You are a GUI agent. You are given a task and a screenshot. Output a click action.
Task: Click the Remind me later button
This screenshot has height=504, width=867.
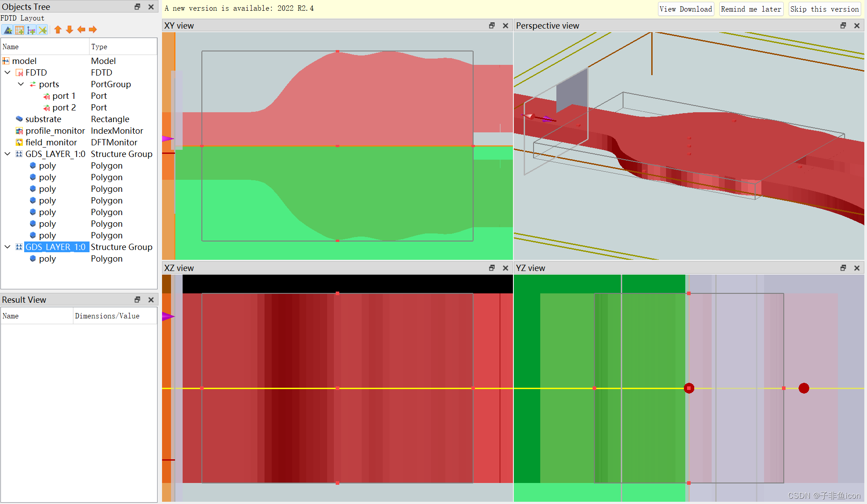(751, 9)
